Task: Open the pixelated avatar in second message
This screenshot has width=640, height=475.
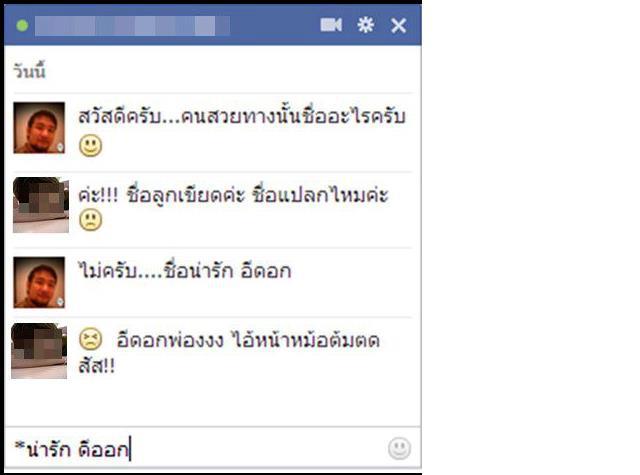Action: (x=41, y=205)
